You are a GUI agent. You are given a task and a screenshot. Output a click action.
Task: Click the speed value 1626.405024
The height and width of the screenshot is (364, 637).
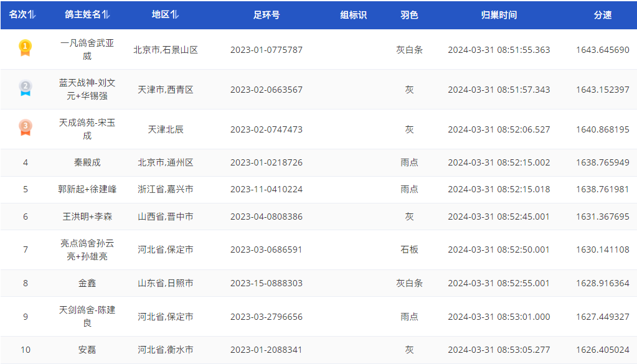[x=602, y=350]
